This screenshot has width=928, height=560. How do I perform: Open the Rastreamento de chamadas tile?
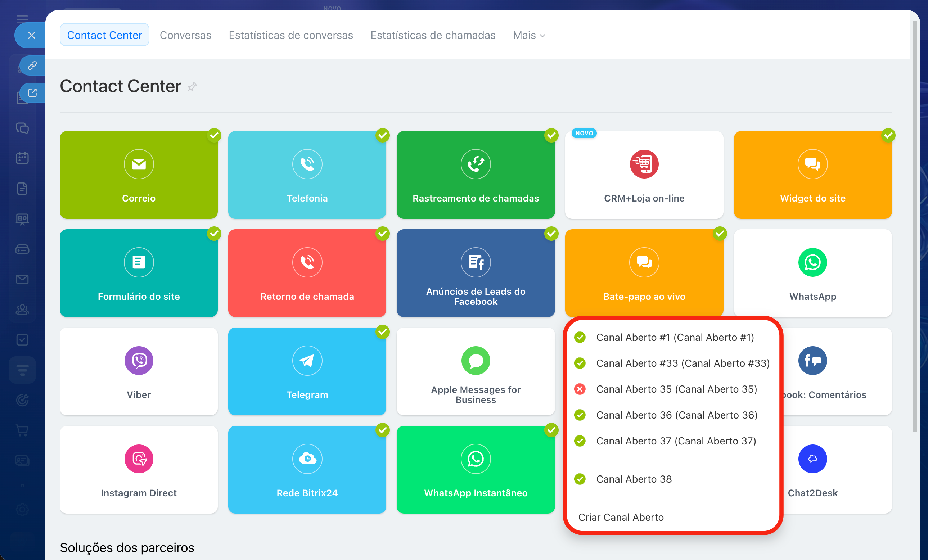coord(476,175)
